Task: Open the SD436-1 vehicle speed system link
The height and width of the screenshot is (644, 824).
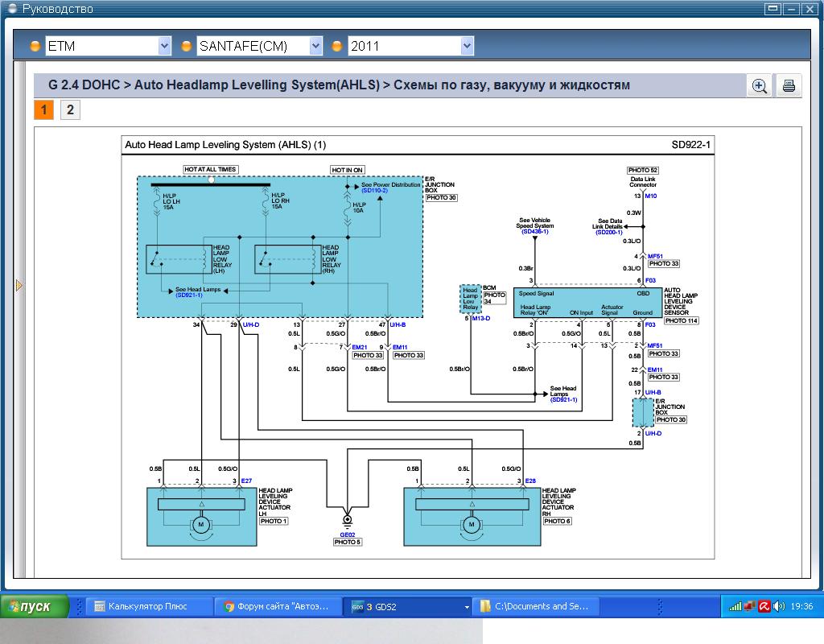Action: [x=534, y=231]
